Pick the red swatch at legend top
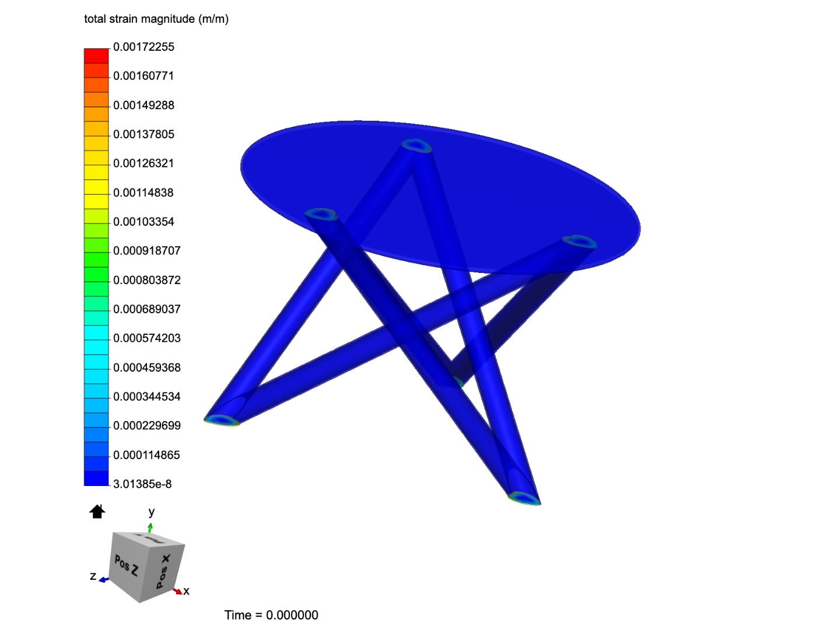This screenshot has height=630, width=840. (x=96, y=55)
